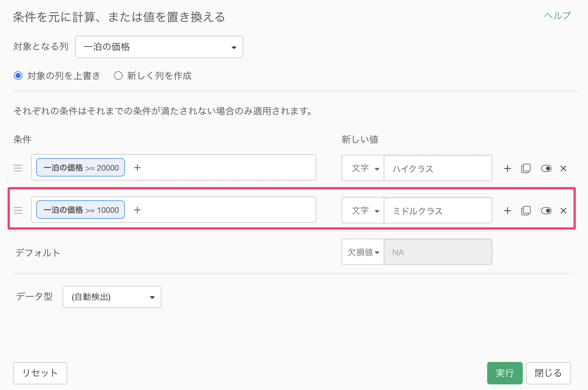Add a row after the ミドルクラス condition
Viewport: 588px width, 390px height.
[507, 211]
